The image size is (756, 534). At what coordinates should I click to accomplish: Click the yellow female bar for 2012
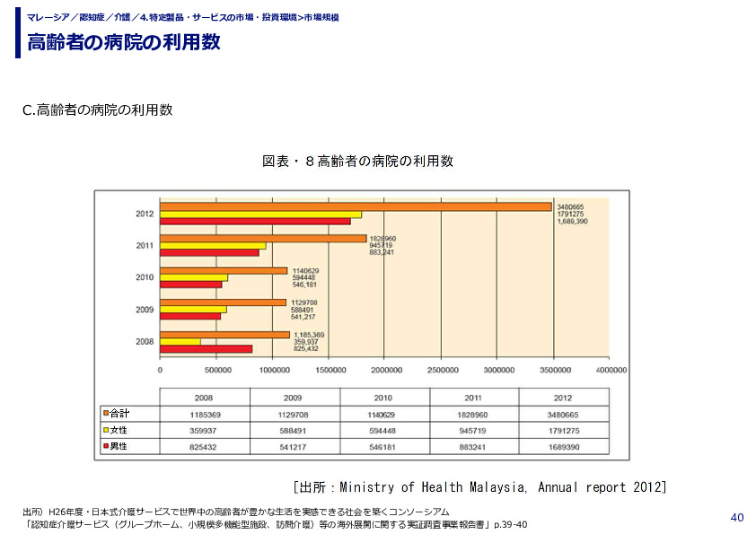coord(261,214)
